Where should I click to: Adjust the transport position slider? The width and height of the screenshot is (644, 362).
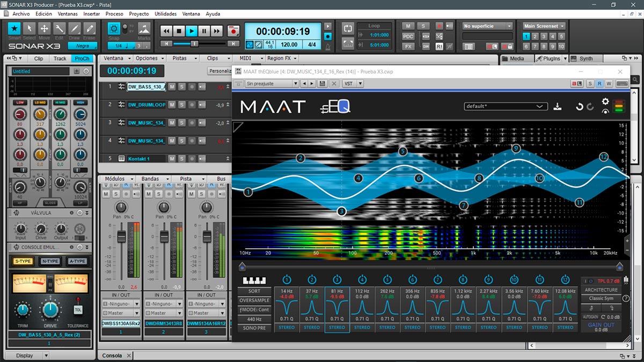tap(194, 43)
